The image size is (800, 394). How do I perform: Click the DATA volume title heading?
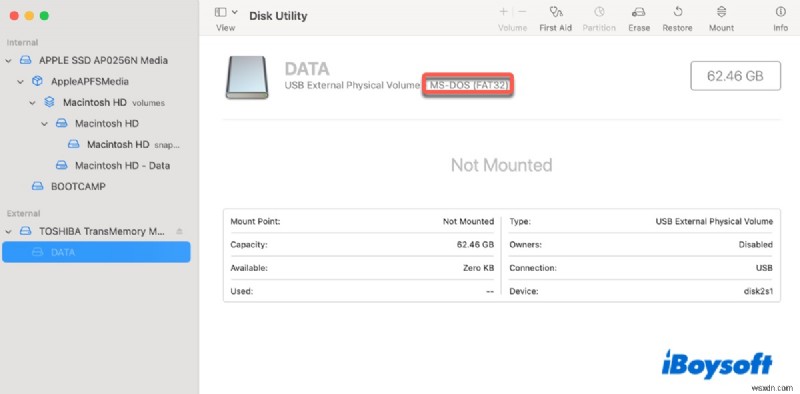(307, 69)
